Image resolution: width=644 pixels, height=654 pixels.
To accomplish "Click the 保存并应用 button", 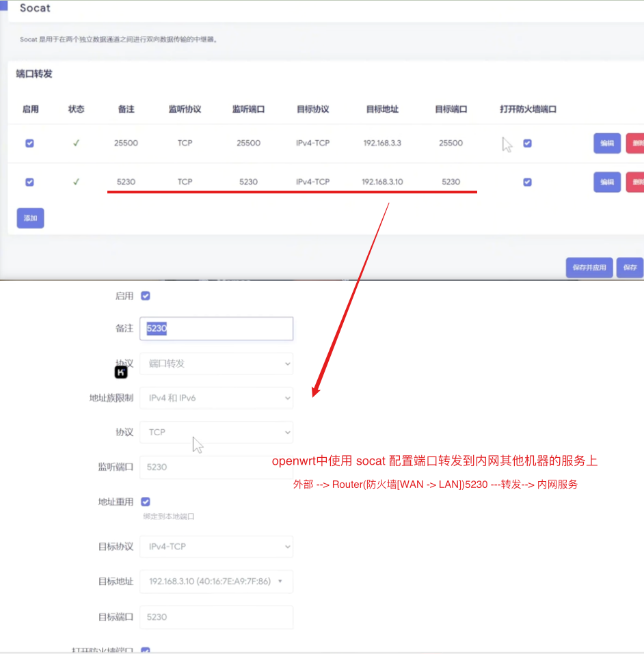I will (589, 268).
